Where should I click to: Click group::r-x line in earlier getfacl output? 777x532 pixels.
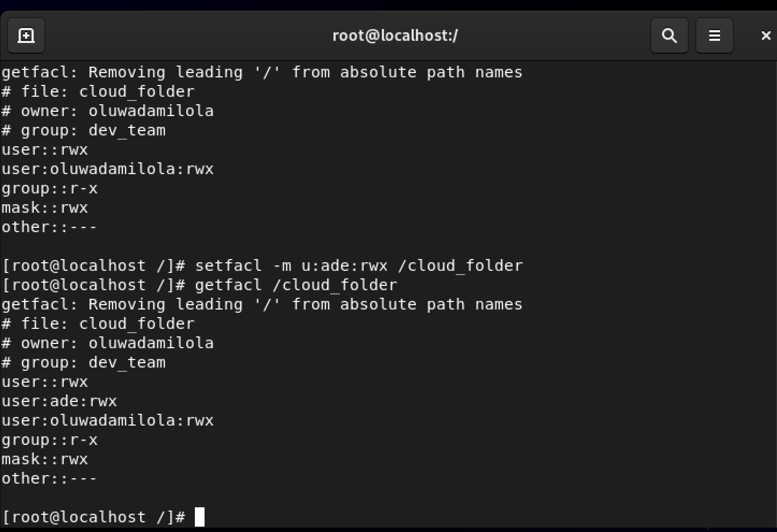[x=49, y=188]
